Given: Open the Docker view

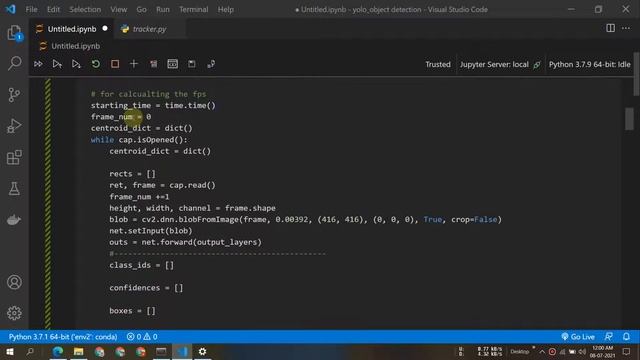Looking at the screenshot, I should click(14, 220).
